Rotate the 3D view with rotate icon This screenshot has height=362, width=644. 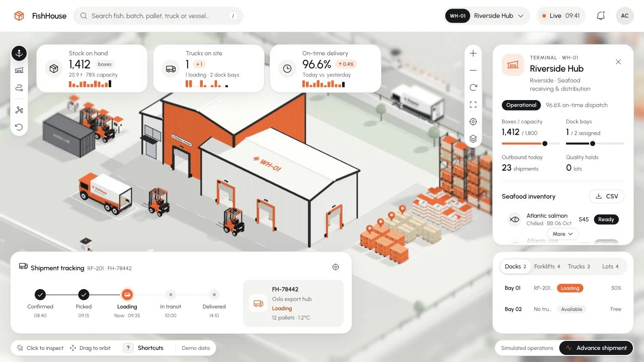[x=473, y=87]
